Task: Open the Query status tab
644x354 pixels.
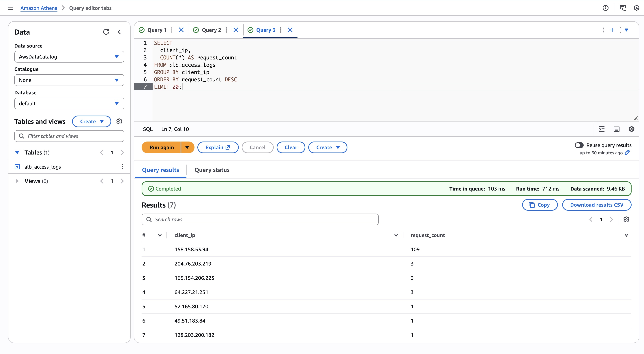Action: click(212, 170)
